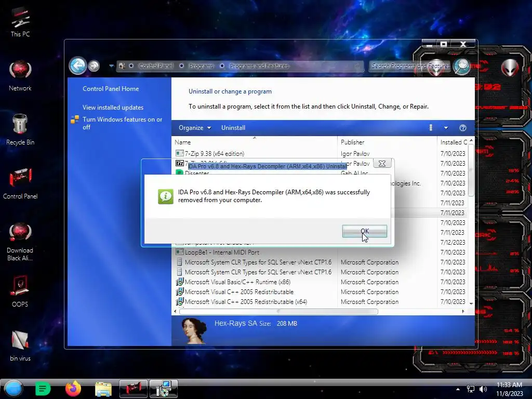Open the view options dropdown arrow

446,128
